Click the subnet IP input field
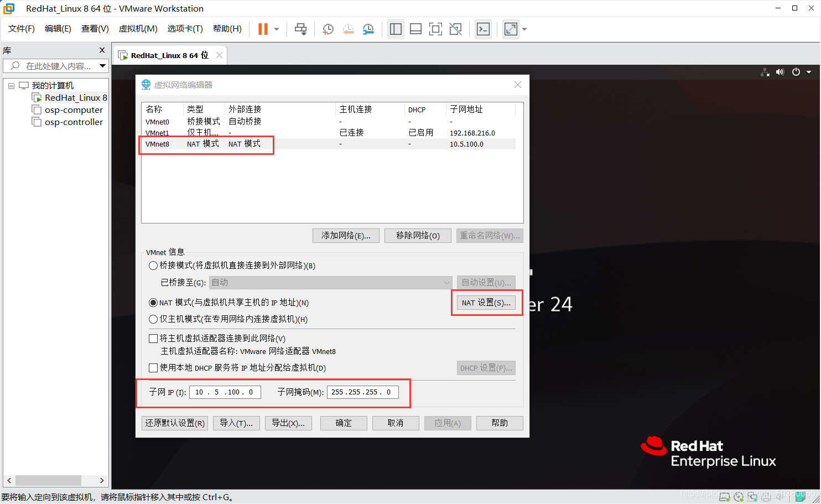The width and height of the screenshot is (821, 504). click(225, 392)
